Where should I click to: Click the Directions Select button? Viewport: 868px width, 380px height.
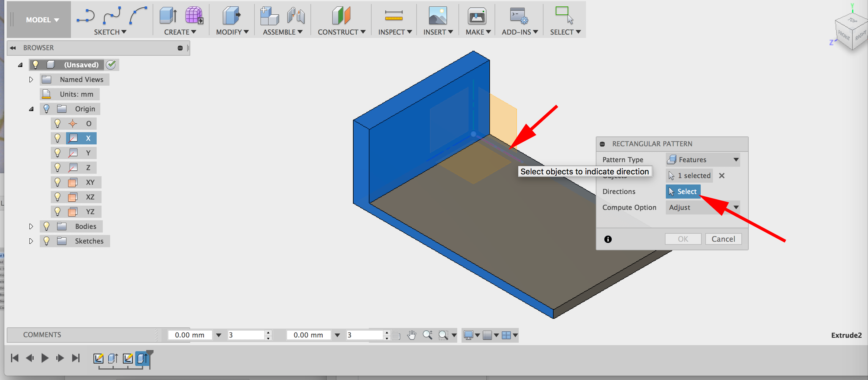click(683, 192)
